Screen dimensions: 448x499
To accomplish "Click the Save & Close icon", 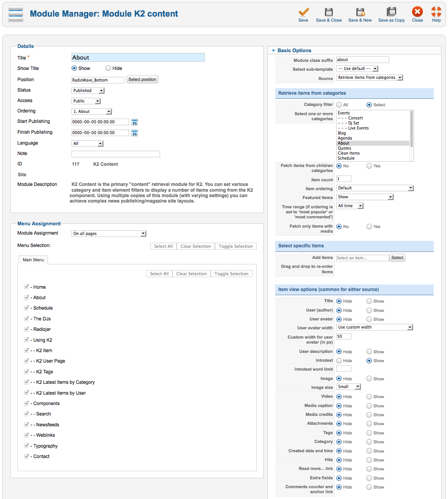I will tap(329, 12).
